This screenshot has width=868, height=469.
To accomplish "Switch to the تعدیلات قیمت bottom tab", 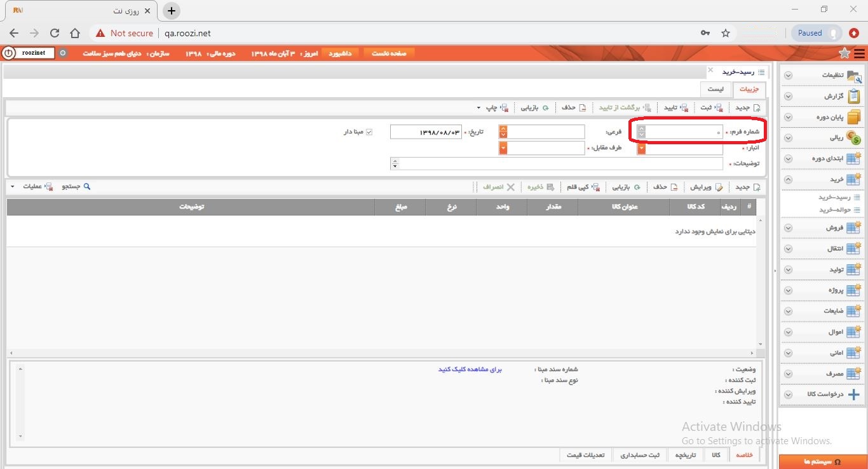I will (x=586, y=455).
